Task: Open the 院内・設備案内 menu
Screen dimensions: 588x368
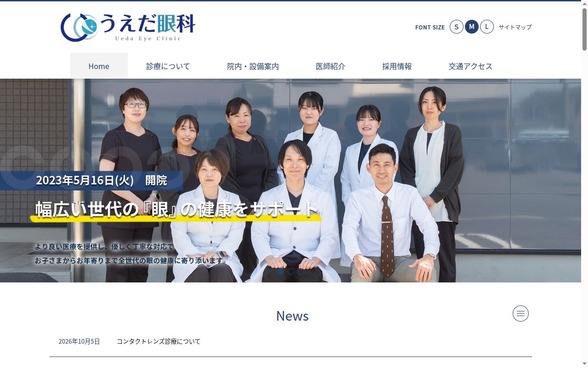Action: [253, 66]
